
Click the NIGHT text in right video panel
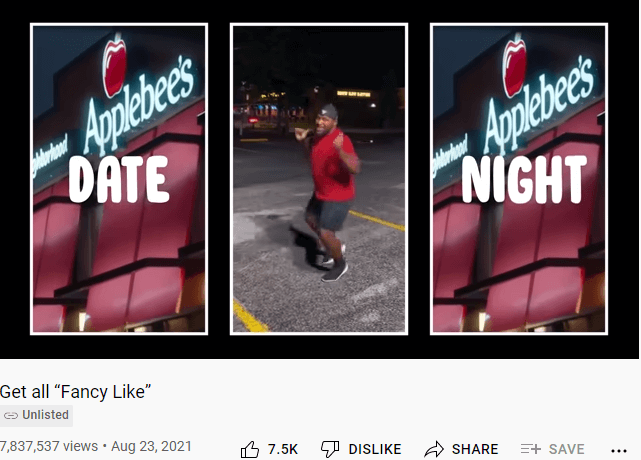click(x=524, y=180)
